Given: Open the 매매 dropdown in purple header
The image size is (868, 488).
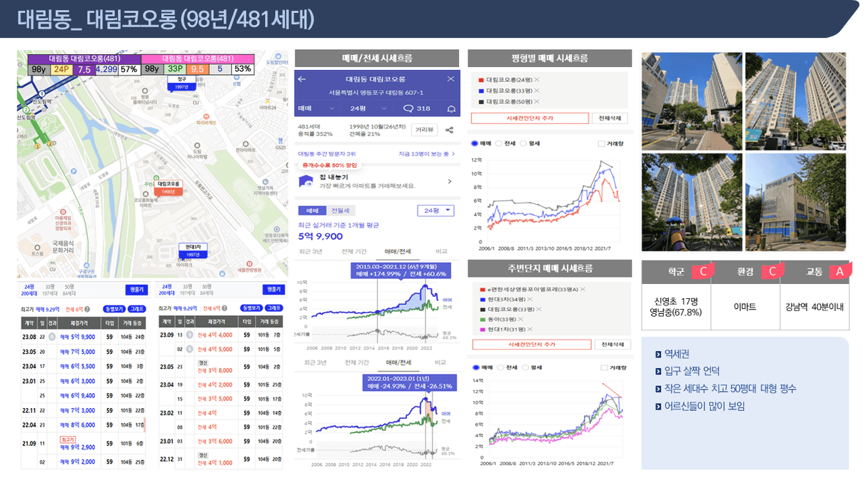Looking at the screenshot, I should click(x=317, y=108).
